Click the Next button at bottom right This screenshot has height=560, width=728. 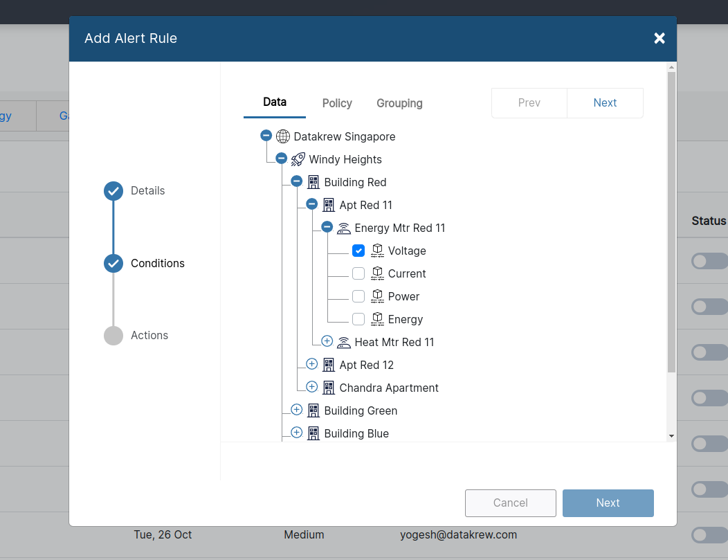[x=608, y=503]
